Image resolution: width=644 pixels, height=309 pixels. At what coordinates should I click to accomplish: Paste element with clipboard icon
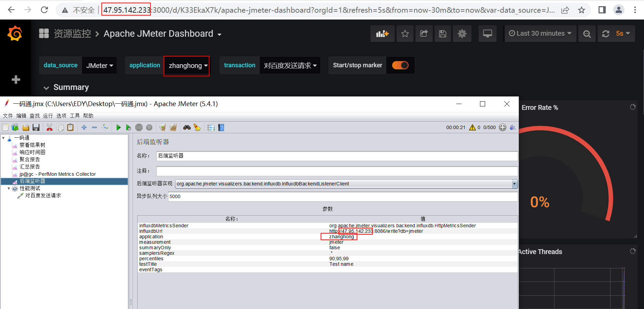click(x=70, y=128)
